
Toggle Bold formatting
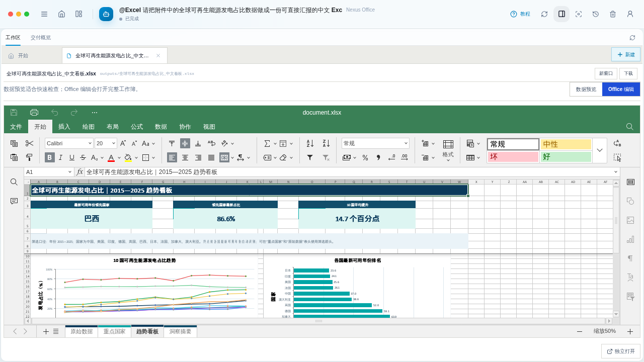[x=50, y=157]
